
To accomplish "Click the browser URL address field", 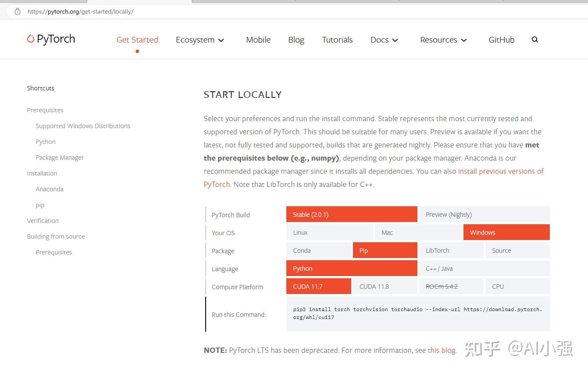I will pyautogui.click(x=263, y=11).
